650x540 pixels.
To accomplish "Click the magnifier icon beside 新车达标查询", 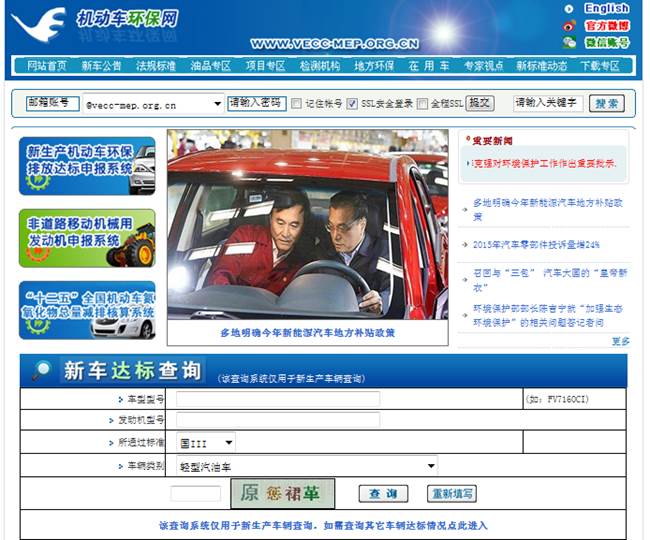I will pyautogui.click(x=41, y=371).
